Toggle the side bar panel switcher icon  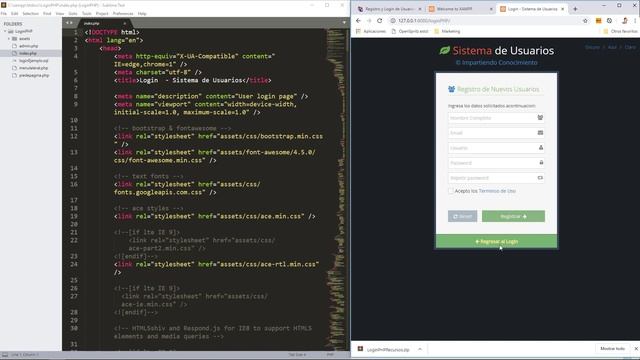click(5, 355)
